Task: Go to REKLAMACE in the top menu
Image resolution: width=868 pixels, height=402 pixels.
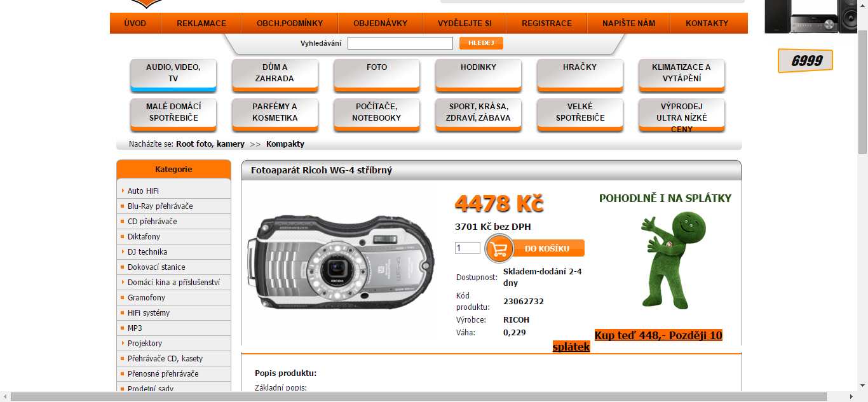Action: 201,23
